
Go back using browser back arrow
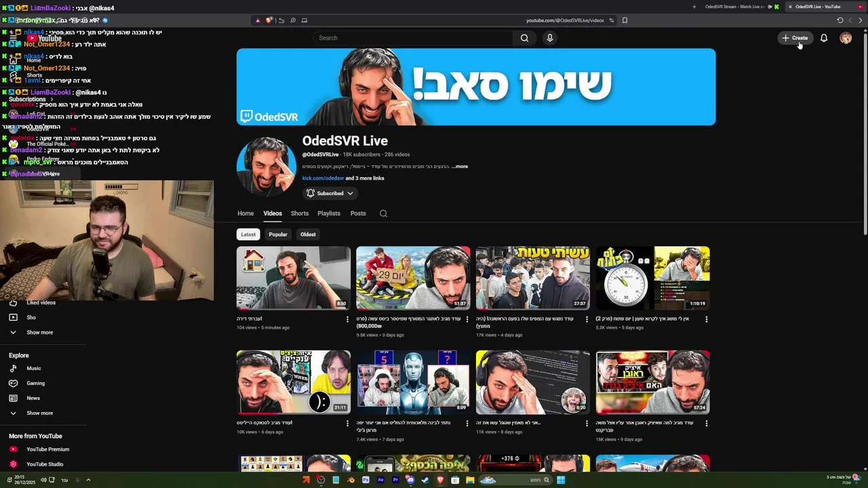(861, 20)
